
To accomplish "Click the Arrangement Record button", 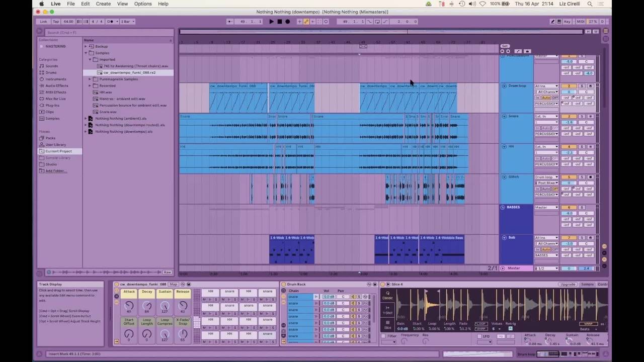I will tap(288, 22).
